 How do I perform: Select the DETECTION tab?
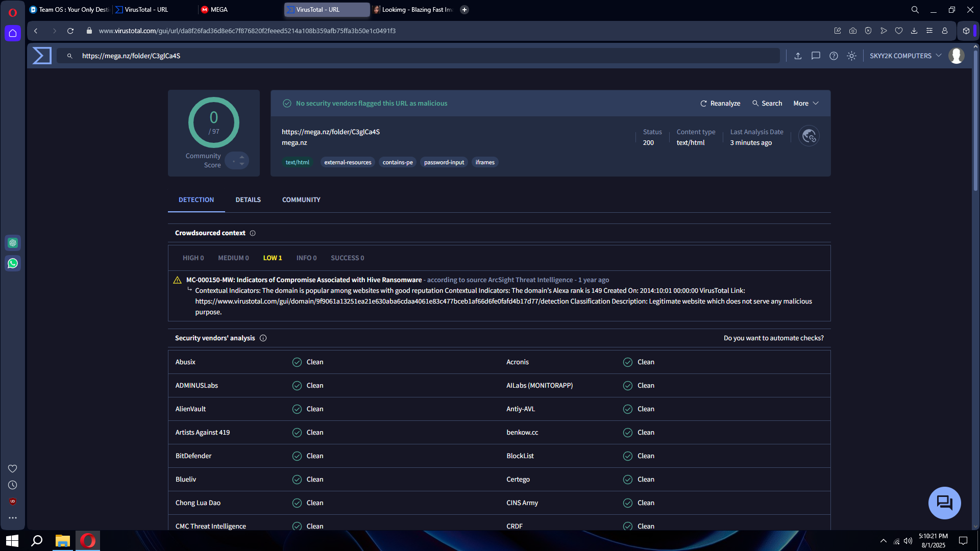tap(197, 200)
